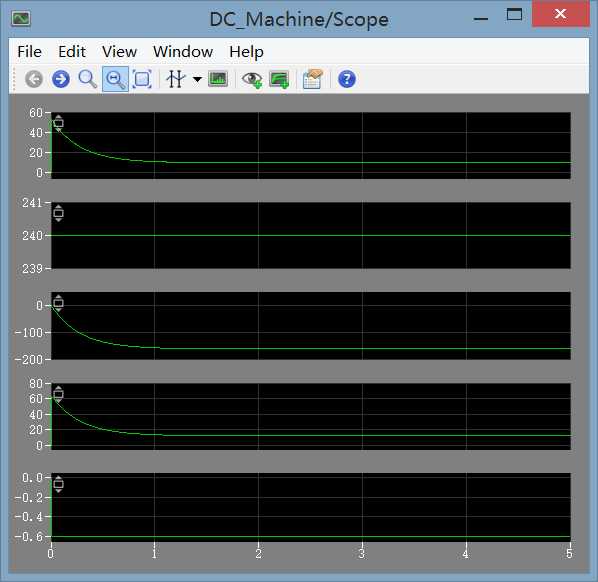This screenshot has height=582, width=598.
Task: Click the 240-volt plot's axis scale handle
Action: point(58,213)
